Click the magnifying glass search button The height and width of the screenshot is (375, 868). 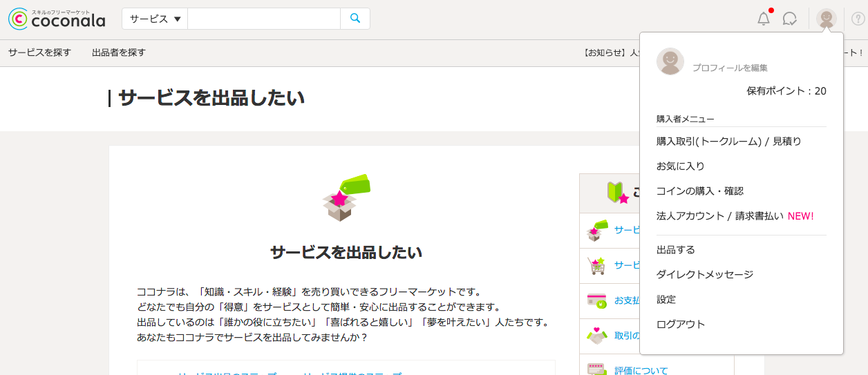tap(355, 19)
